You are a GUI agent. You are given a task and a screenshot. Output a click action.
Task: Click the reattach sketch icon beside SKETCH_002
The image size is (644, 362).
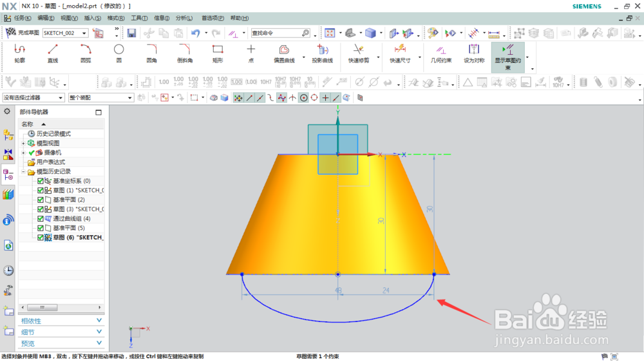pos(98,33)
